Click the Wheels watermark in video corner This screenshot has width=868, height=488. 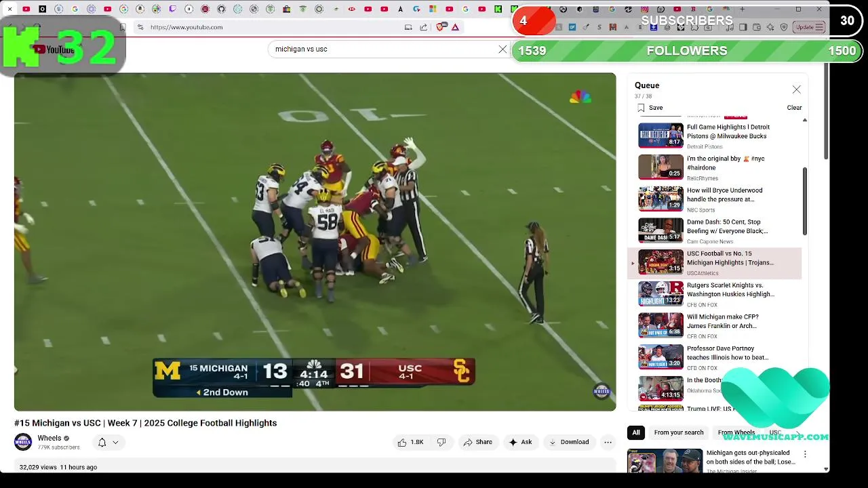click(601, 391)
